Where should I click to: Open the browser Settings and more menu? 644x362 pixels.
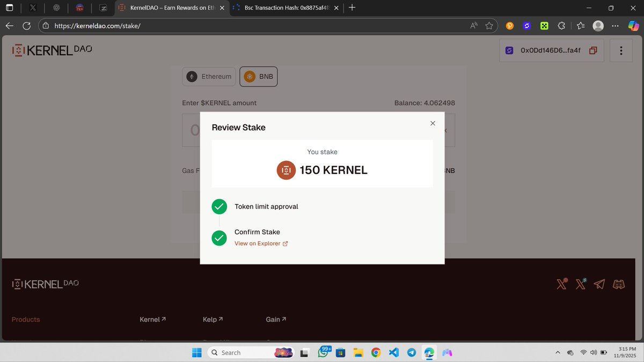(x=616, y=25)
